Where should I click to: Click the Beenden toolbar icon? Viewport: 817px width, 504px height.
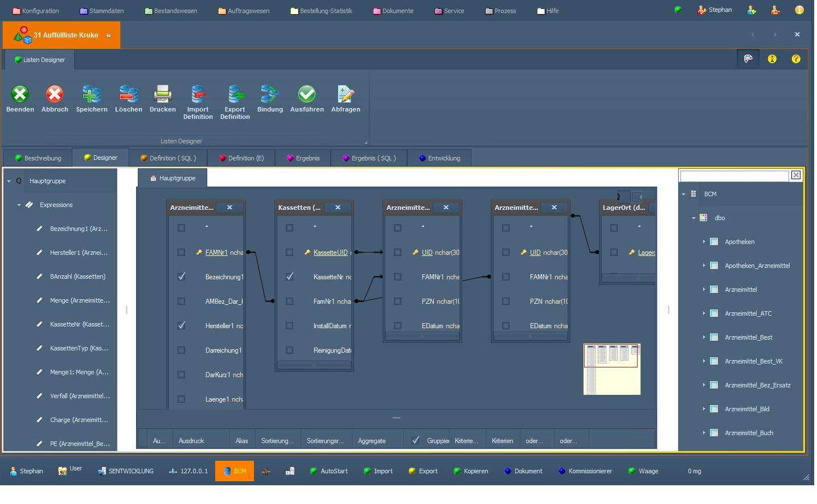pos(20,94)
